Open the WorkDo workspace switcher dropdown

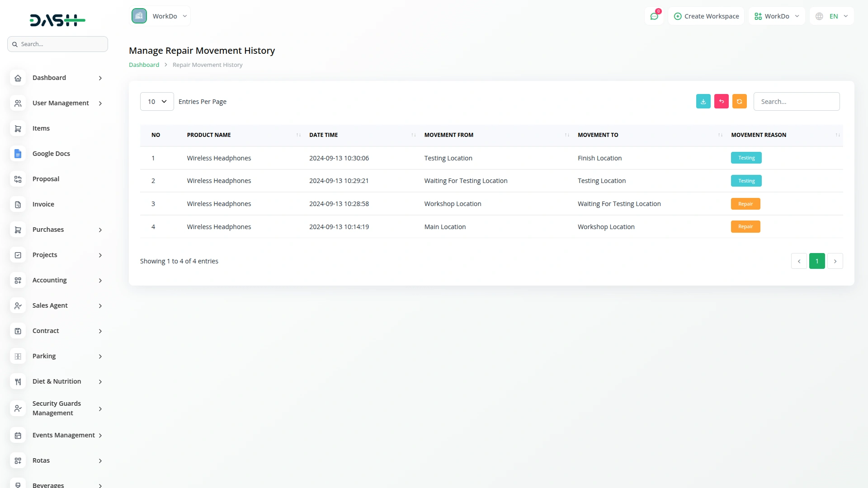point(160,16)
